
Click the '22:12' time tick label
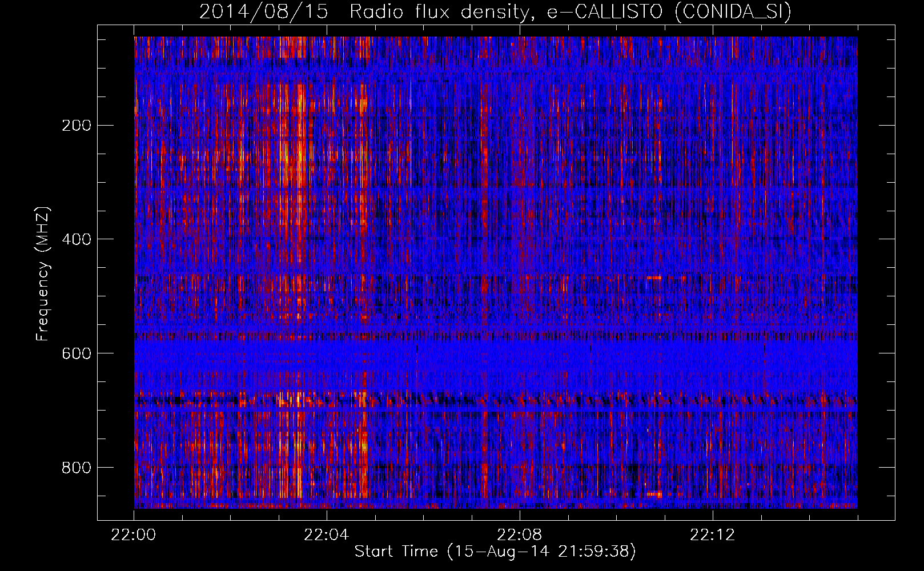coord(713,534)
